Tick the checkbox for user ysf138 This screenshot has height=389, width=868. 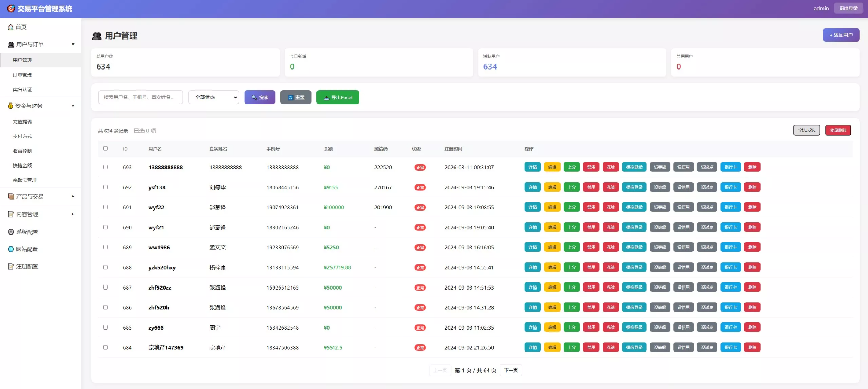[x=106, y=187]
